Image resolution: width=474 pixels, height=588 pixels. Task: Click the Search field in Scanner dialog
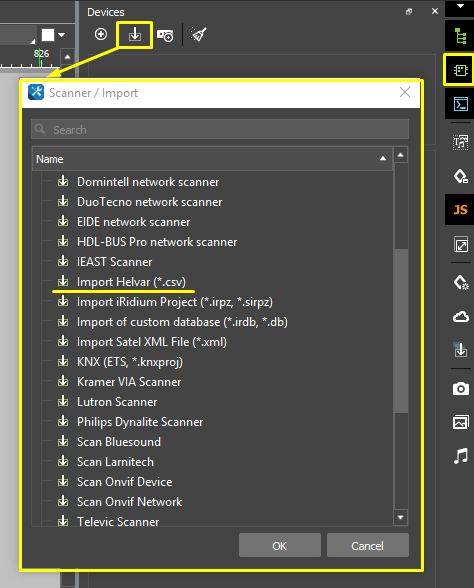[220, 130]
